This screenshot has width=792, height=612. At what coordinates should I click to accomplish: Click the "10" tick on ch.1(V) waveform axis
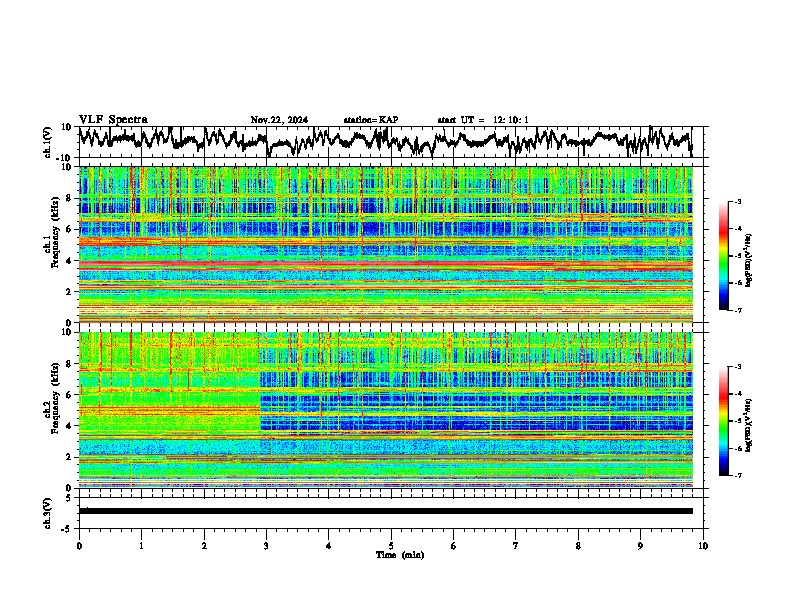67,127
